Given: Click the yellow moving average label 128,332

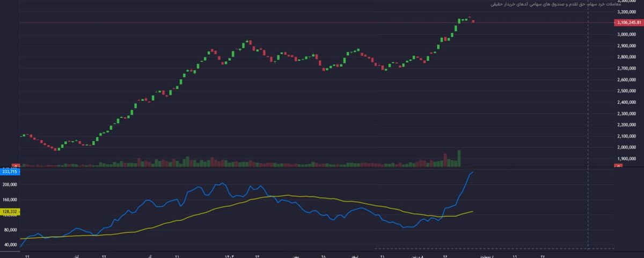Looking at the screenshot, I should (10, 212).
